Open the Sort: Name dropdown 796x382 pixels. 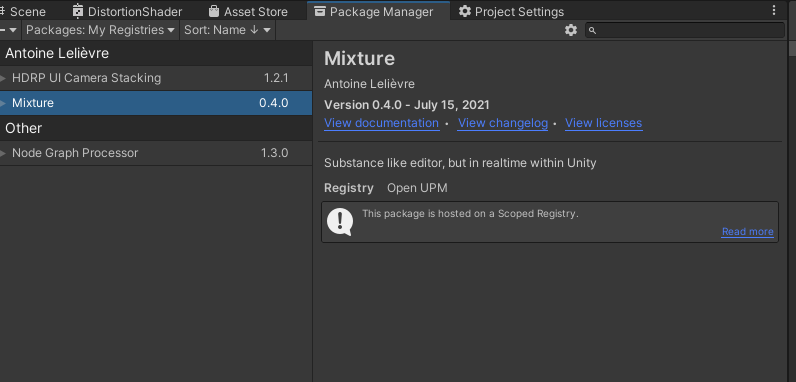click(x=227, y=30)
